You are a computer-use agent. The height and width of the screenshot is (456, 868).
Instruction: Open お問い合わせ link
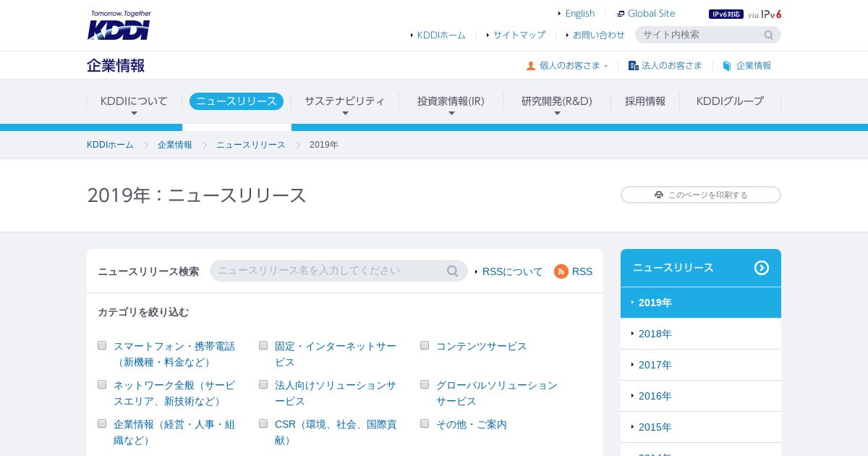[599, 35]
